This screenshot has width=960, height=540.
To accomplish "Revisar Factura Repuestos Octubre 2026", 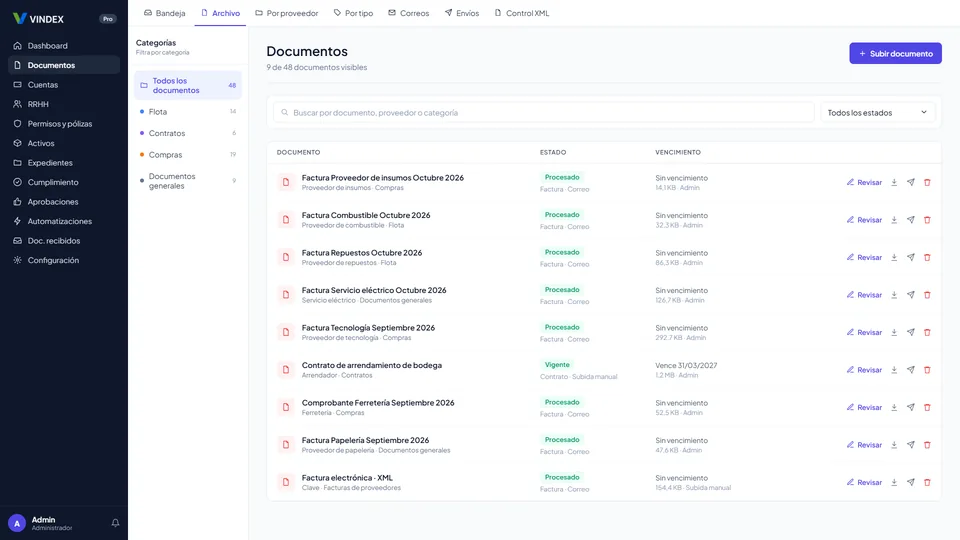I will pos(864,257).
